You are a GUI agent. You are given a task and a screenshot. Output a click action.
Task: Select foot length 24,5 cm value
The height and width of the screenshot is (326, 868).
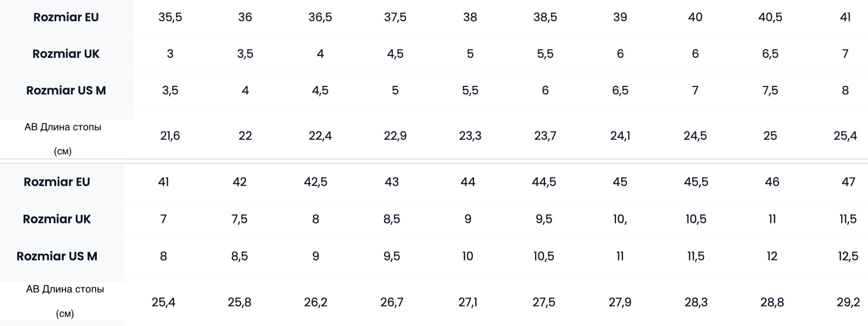point(695,136)
